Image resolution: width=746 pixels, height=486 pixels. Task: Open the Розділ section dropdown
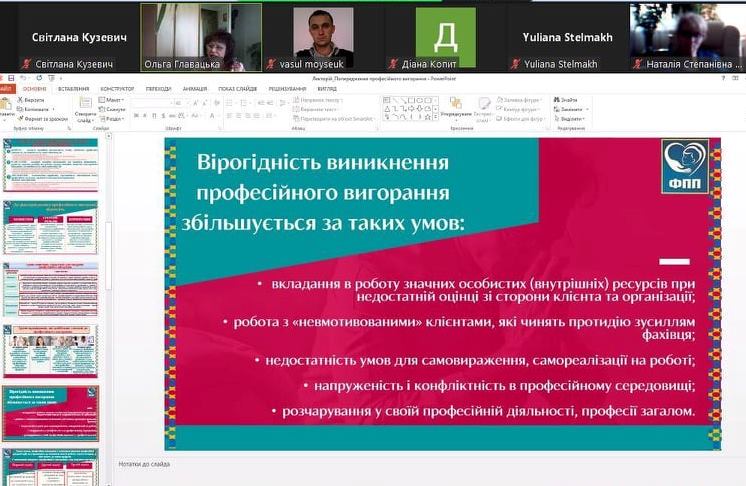(x=111, y=119)
